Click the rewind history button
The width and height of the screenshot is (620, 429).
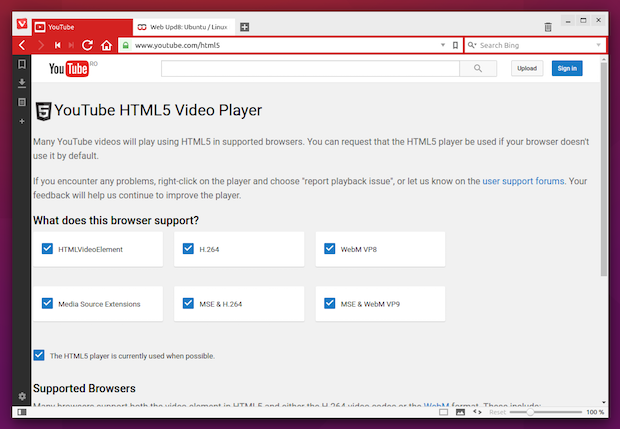58,45
